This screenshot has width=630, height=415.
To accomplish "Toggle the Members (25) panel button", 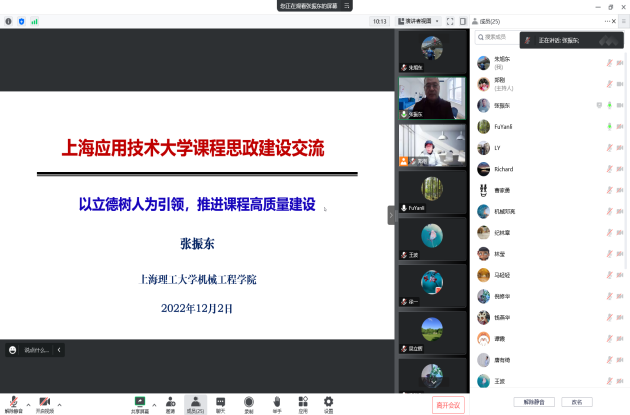I will 196,404.
